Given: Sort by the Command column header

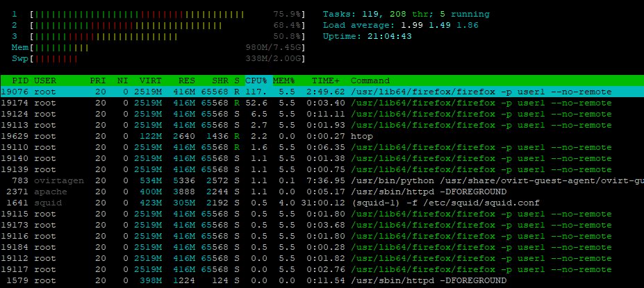Looking at the screenshot, I should pos(370,81).
